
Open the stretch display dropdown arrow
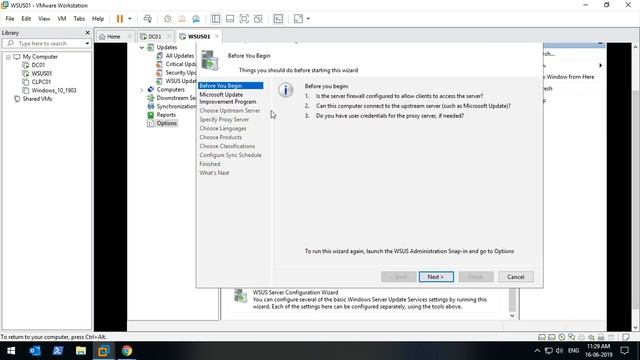click(308, 19)
